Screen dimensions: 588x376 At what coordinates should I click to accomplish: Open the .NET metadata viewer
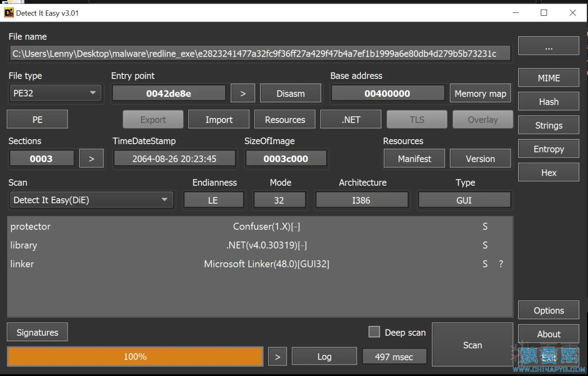tap(351, 119)
